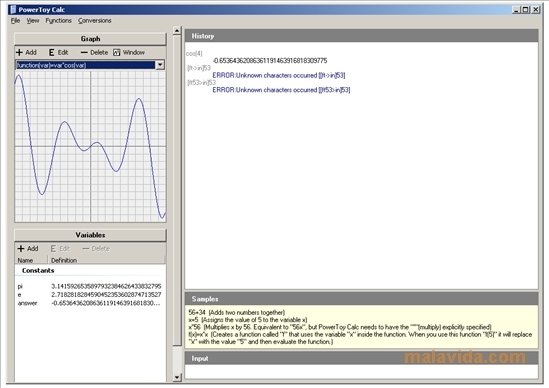This screenshot has height=388, width=549.
Task: Open the View menu
Action: point(33,21)
